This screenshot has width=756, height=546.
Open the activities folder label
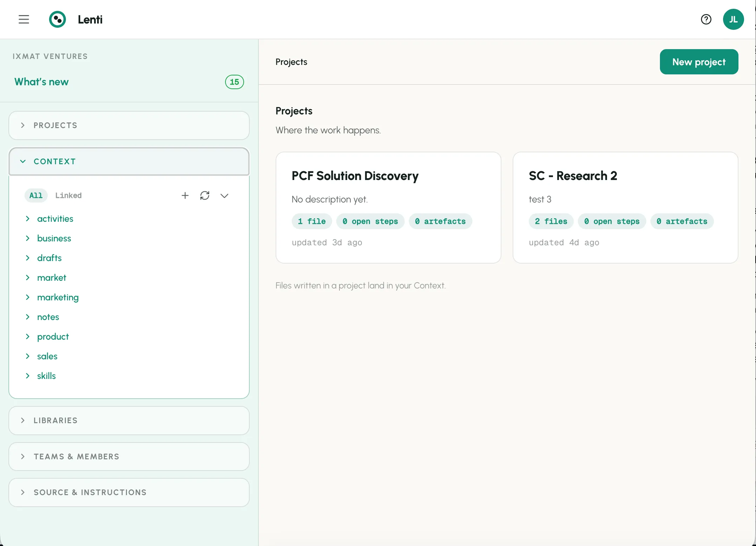click(55, 219)
